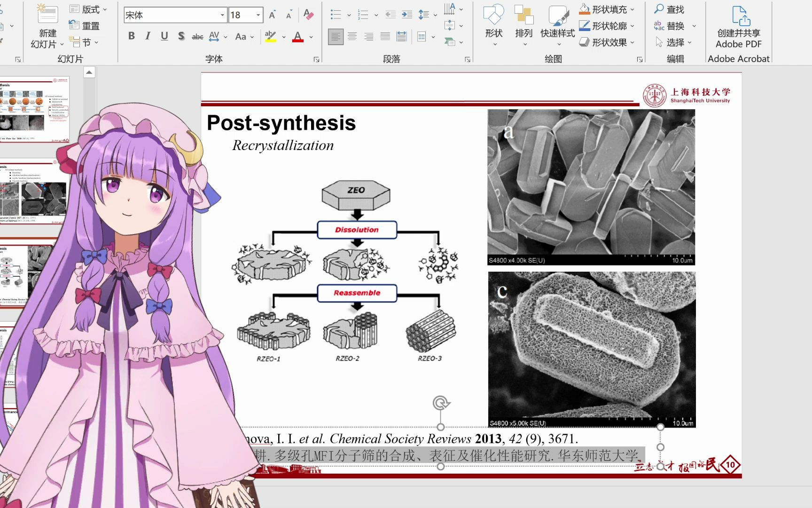This screenshot has width=812, height=508.
Task: Open the Arrange (排列) menu
Action: pos(524,24)
